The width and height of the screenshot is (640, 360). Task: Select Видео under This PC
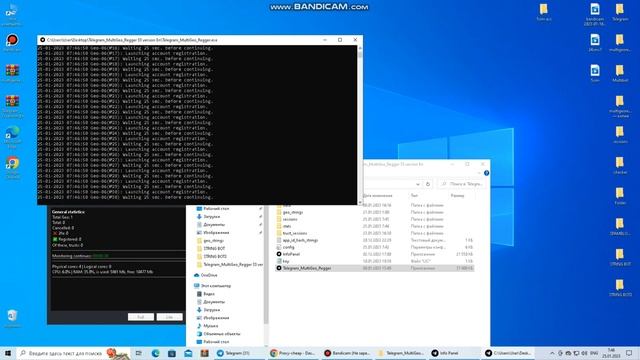[206, 294]
